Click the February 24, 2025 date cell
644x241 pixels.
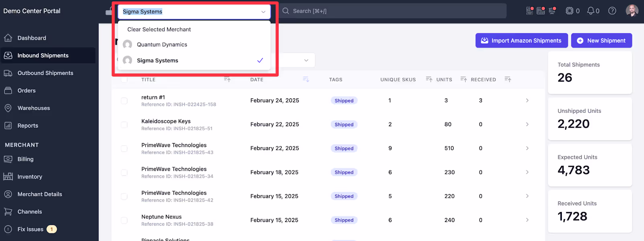click(x=275, y=100)
